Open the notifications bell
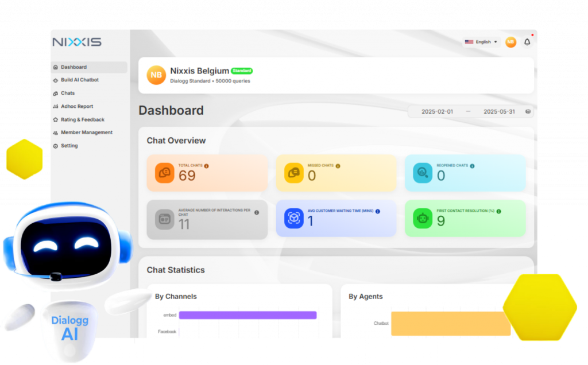 pyautogui.click(x=527, y=42)
